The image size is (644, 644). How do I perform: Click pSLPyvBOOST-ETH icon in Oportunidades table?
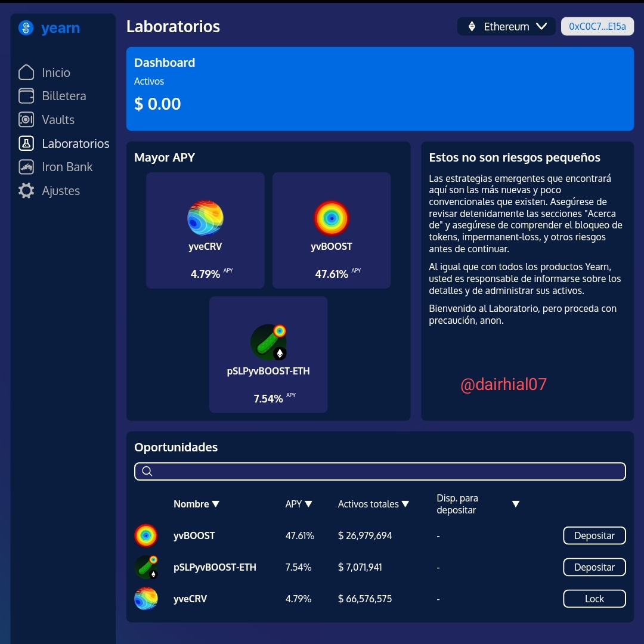pos(146,567)
